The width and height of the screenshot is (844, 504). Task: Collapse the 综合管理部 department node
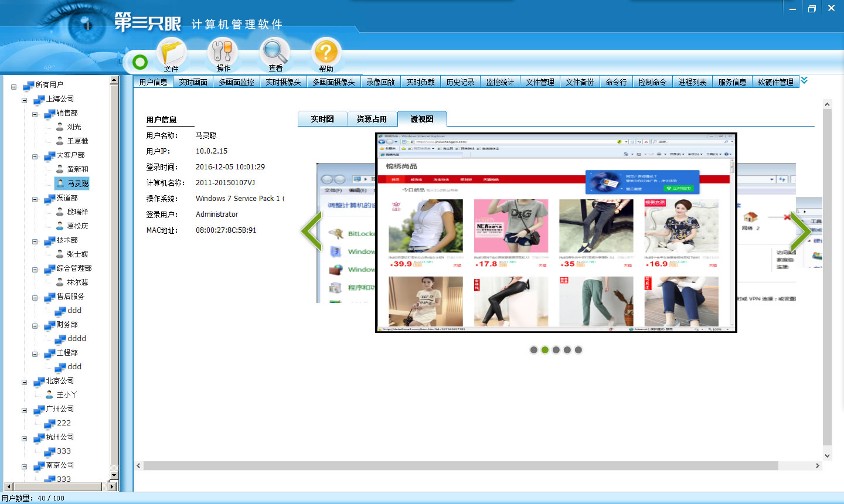[x=35, y=270]
